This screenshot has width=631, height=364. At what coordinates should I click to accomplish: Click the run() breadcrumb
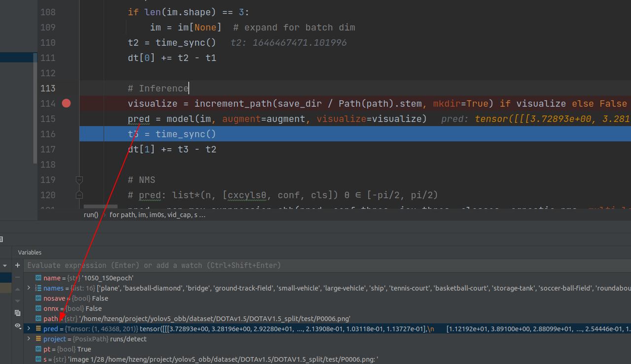tap(91, 215)
